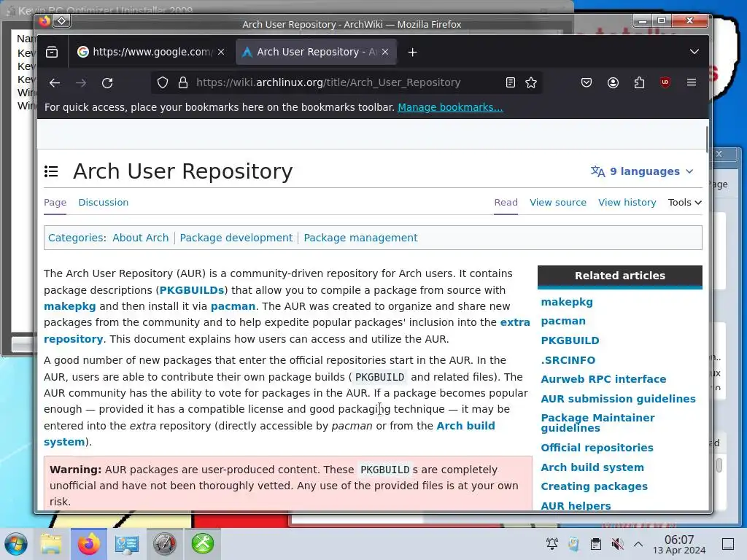
Task: Open Windows Start menu orb
Action: tap(16, 544)
